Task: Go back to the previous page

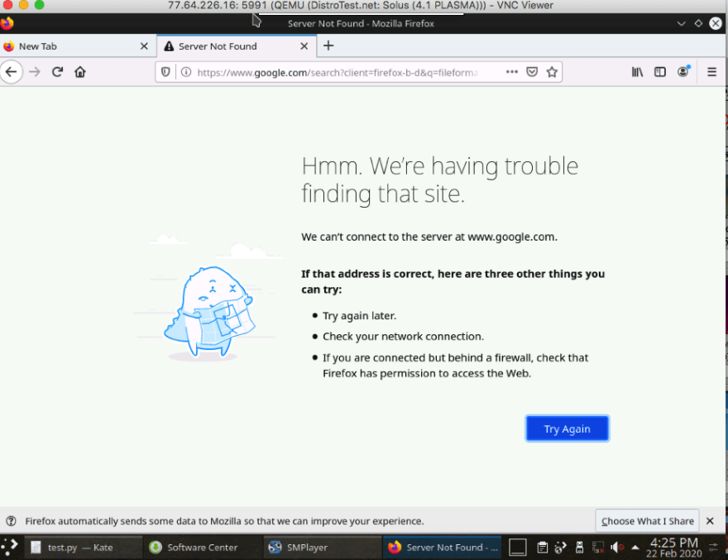Action: (x=11, y=72)
